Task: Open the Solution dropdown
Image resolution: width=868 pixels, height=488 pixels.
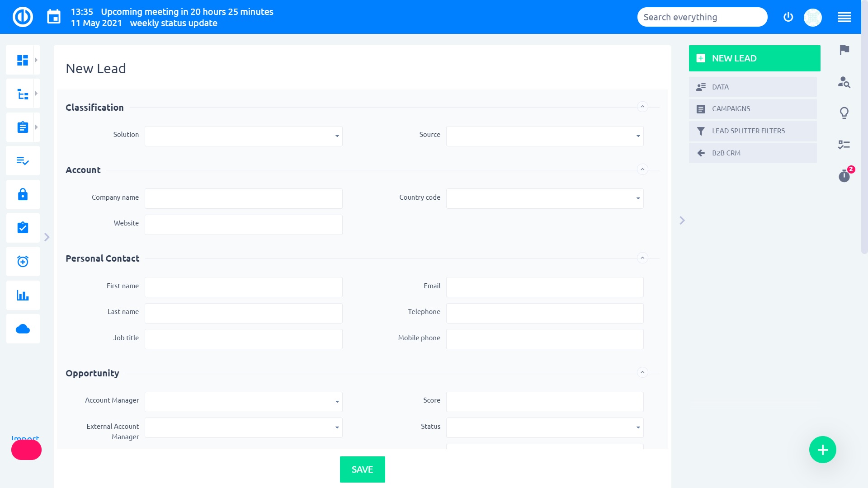Action: pyautogui.click(x=243, y=136)
